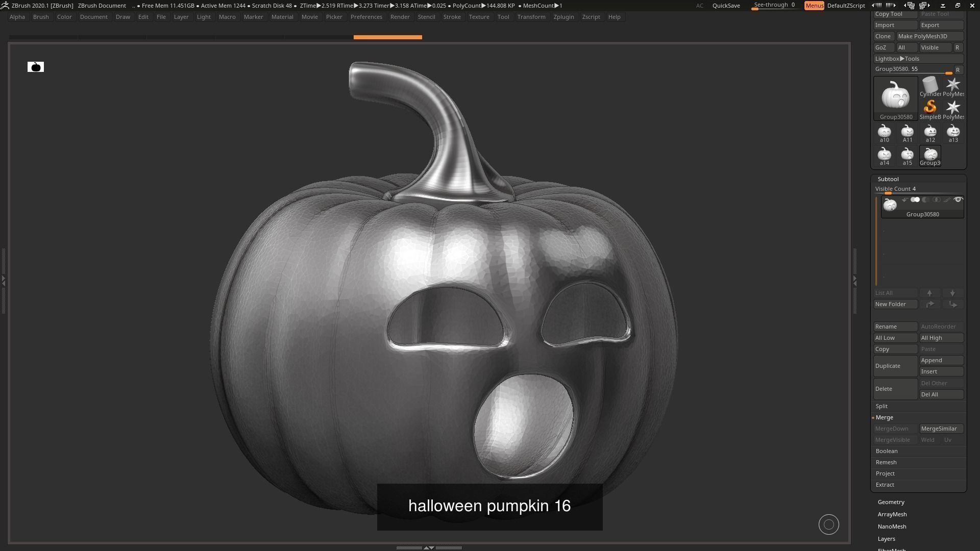Expand the Geometry palette

point(891,502)
